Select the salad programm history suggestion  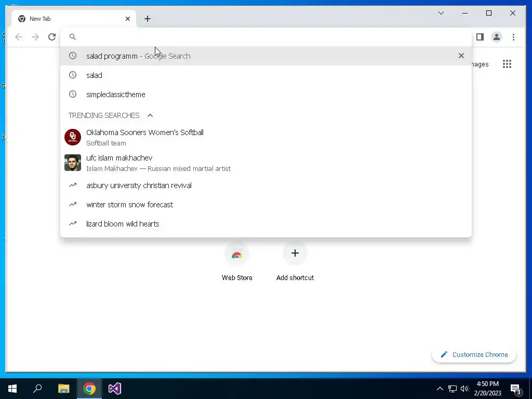pos(265,56)
